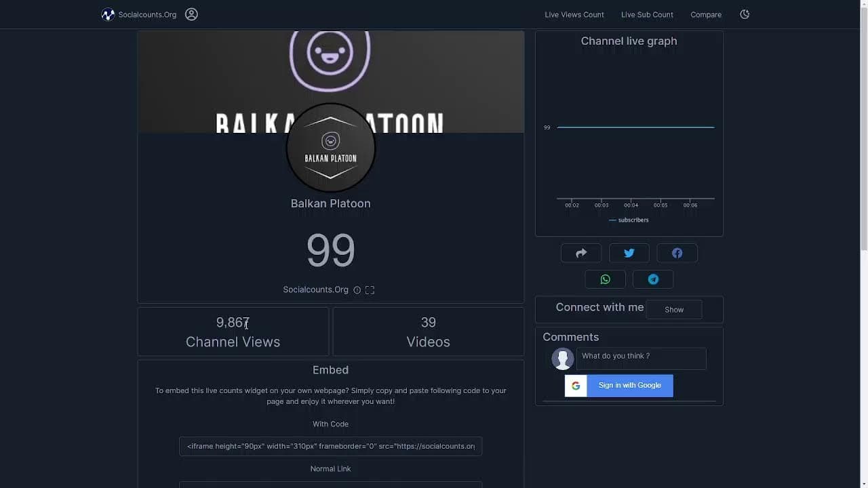Share channel via WhatsApp

(605, 279)
